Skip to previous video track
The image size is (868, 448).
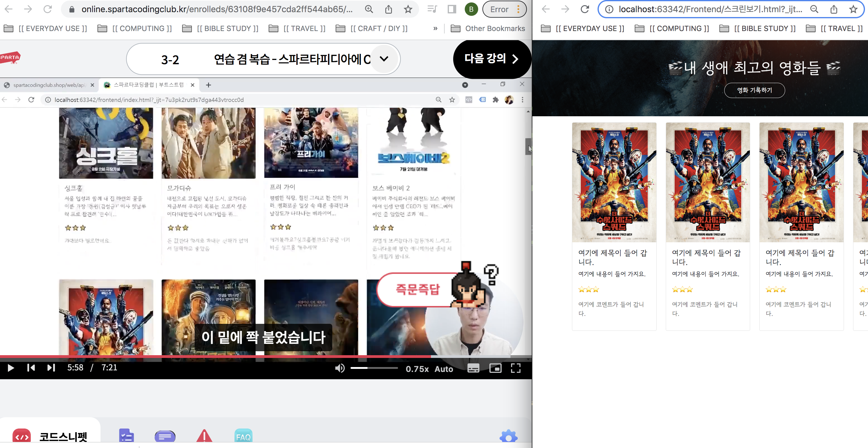[31, 368]
